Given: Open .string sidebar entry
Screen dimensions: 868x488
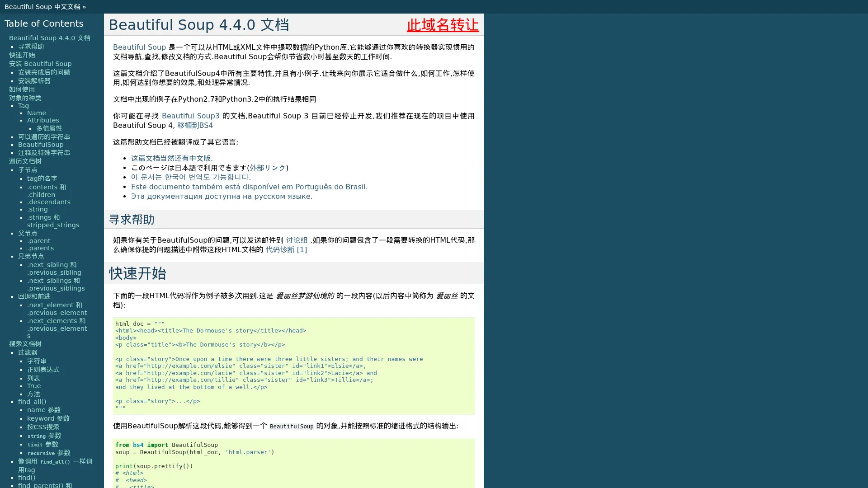Looking at the screenshot, I should (x=38, y=209).
